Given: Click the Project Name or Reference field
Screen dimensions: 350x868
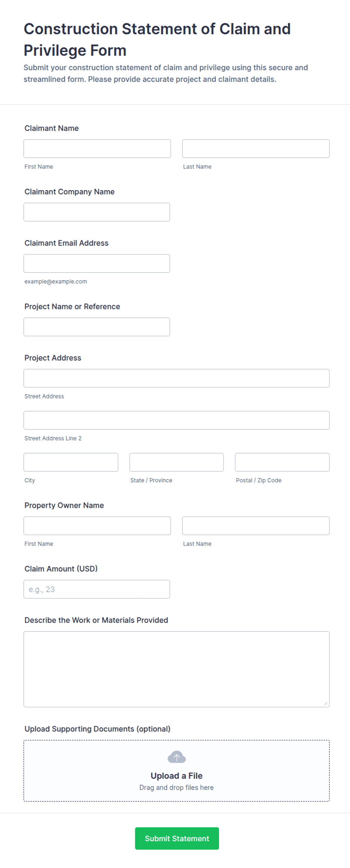Looking at the screenshot, I should pyautogui.click(x=97, y=327).
